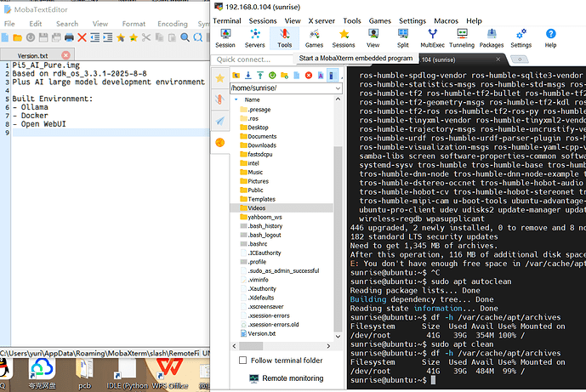Open the Sessions star sidebar tab
586x392 pixels.
click(219, 78)
